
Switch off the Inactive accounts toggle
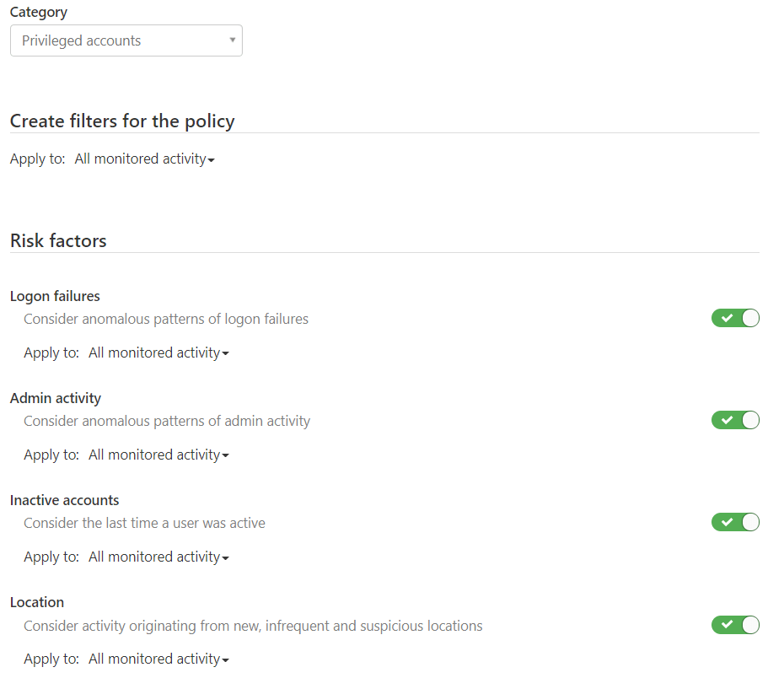(x=735, y=522)
